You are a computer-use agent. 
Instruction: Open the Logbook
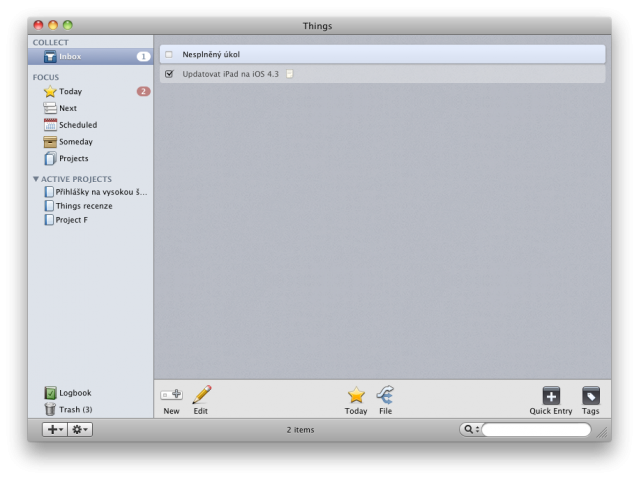point(90,393)
